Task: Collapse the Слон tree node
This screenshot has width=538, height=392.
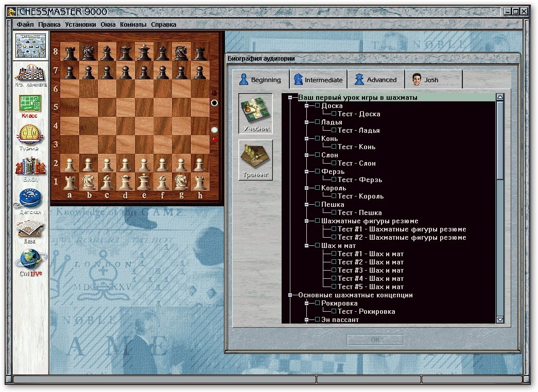Action: 306,155
